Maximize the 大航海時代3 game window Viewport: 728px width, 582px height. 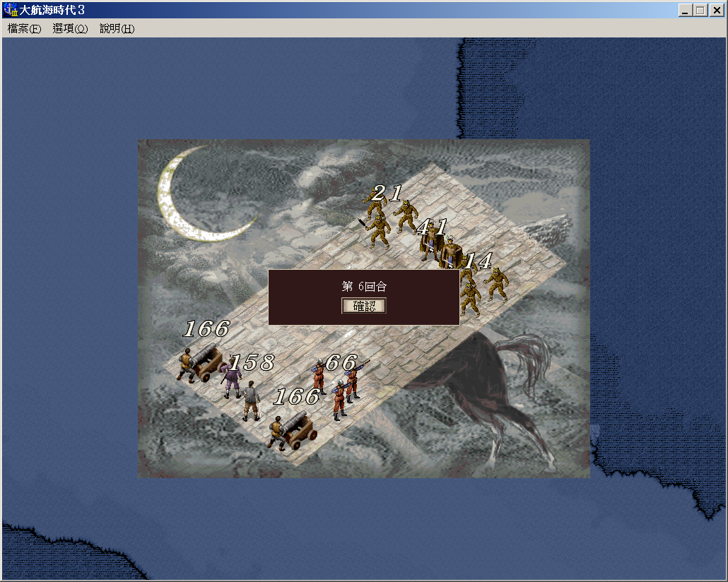700,10
